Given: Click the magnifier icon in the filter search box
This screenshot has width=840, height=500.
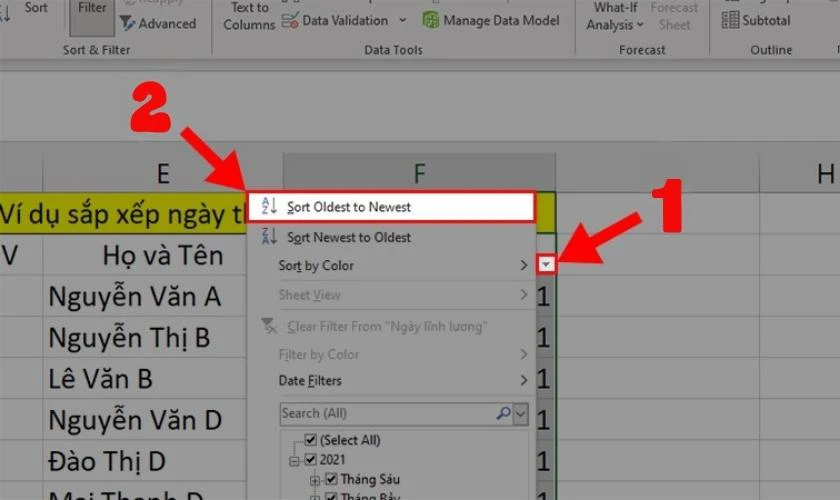Looking at the screenshot, I should tap(503, 413).
